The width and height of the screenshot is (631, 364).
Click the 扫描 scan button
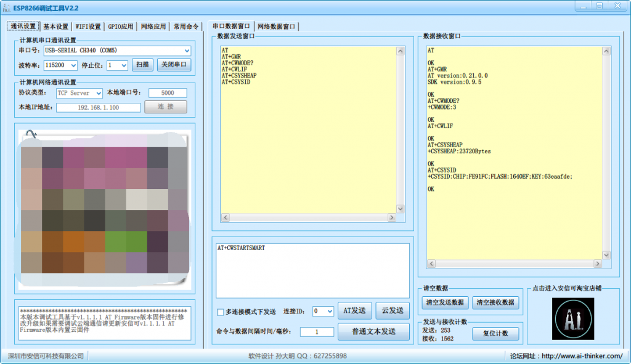(142, 65)
